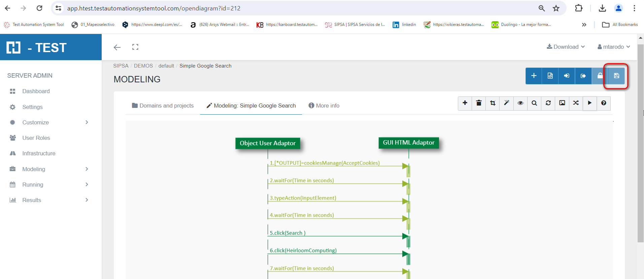Image resolution: width=644 pixels, height=279 pixels.
Task: Click the trash delete icon in diagram toolbar
Action: [479, 103]
